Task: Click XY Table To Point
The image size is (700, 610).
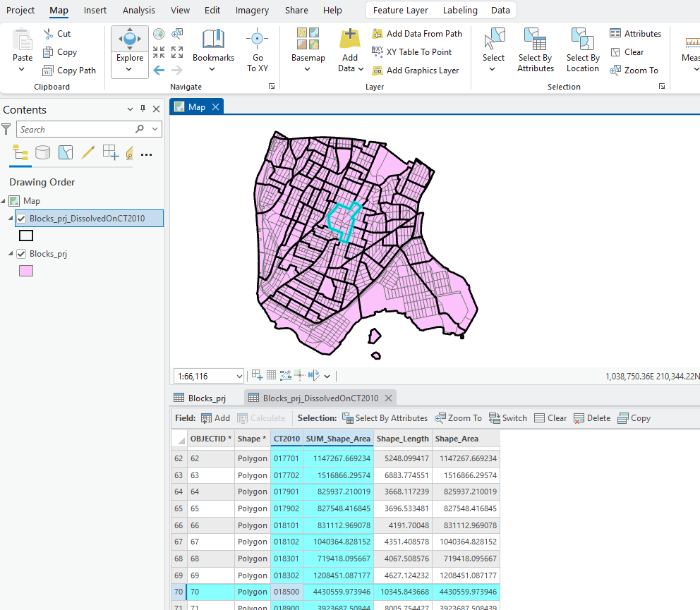Action: 413,52
